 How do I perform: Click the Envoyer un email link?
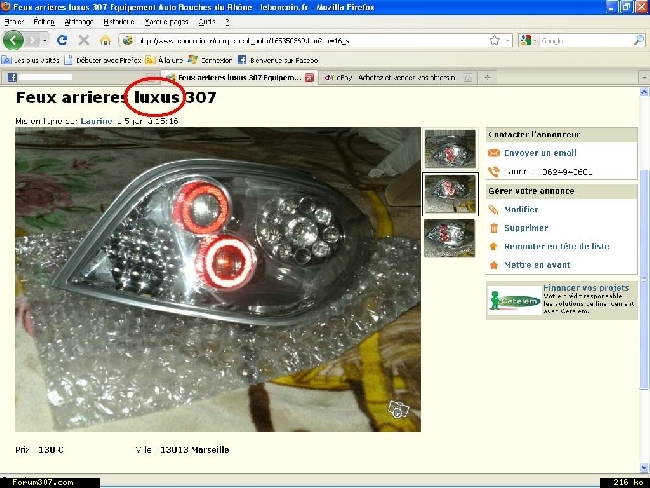coord(540,153)
